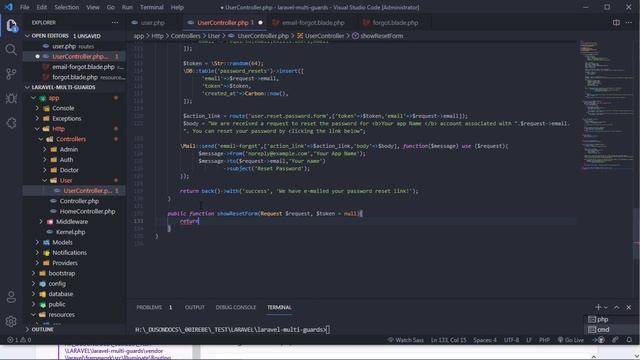Open the Run and Debug view

pos(11,98)
